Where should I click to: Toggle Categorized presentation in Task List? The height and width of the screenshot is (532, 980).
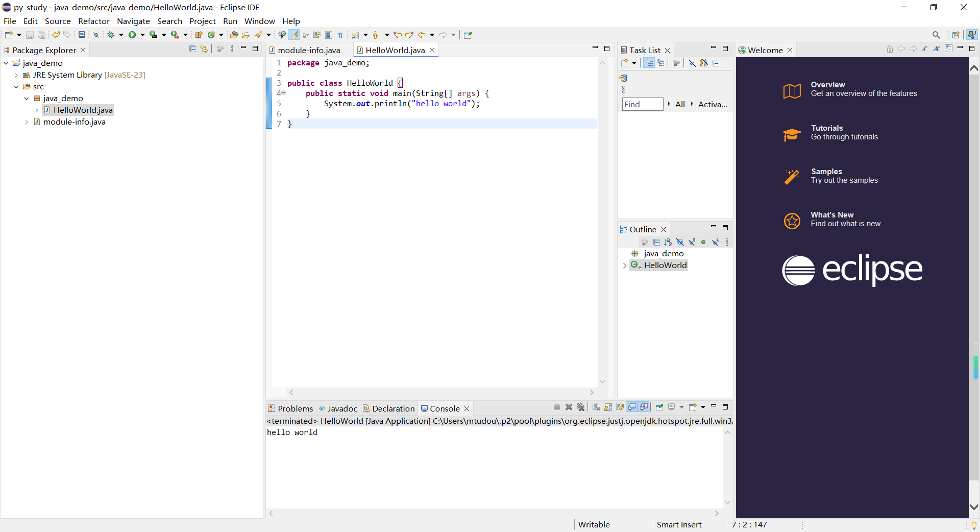point(649,63)
